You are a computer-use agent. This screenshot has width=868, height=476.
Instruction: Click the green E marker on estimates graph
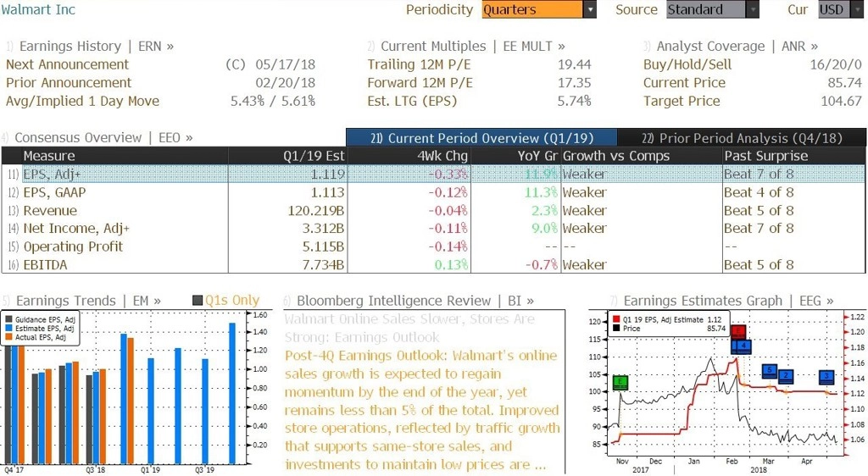point(620,381)
